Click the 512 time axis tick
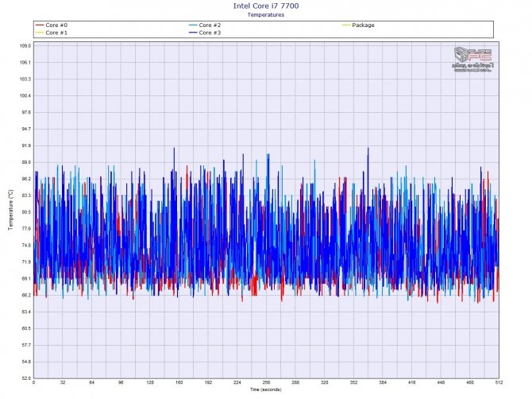This screenshot has height=399, width=532. click(x=499, y=382)
